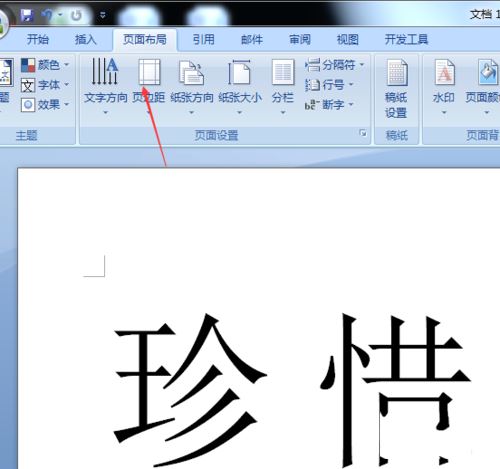
Task: Switch to the 插入 tab
Action: point(86,40)
